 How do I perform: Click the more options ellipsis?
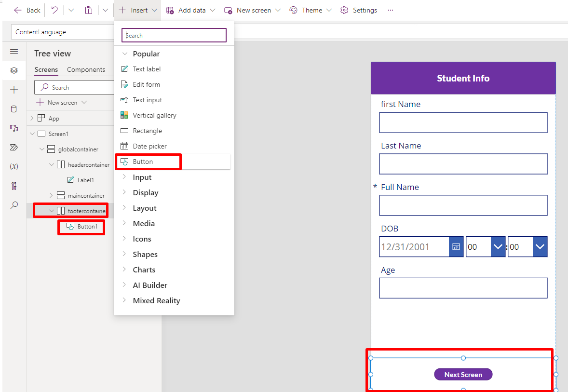coord(390,10)
